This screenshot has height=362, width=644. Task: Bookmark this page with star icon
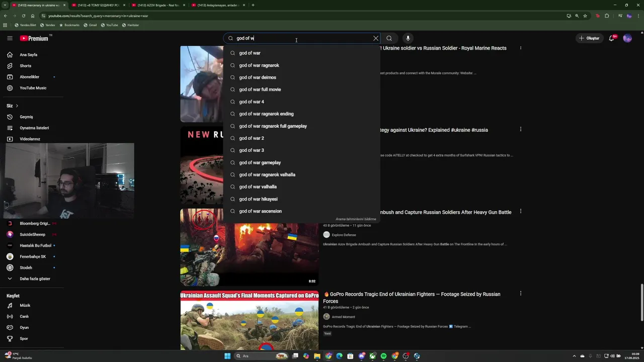[x=585, y=16]
